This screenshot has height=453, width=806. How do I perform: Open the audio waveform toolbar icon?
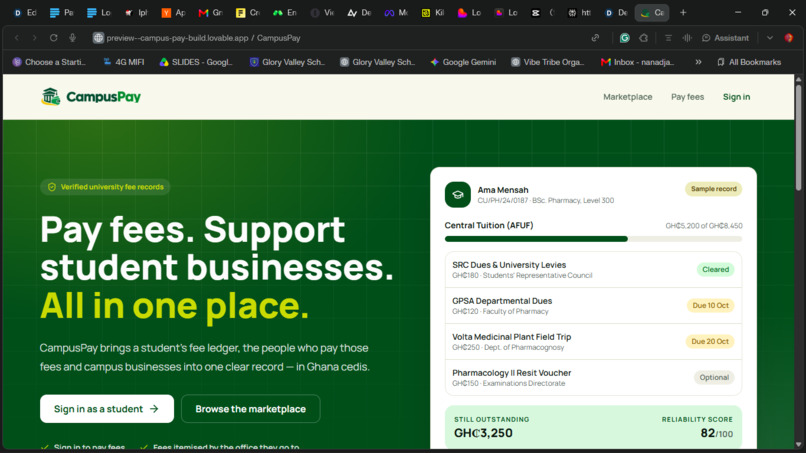pyautogui.click(x=687, y=38)
